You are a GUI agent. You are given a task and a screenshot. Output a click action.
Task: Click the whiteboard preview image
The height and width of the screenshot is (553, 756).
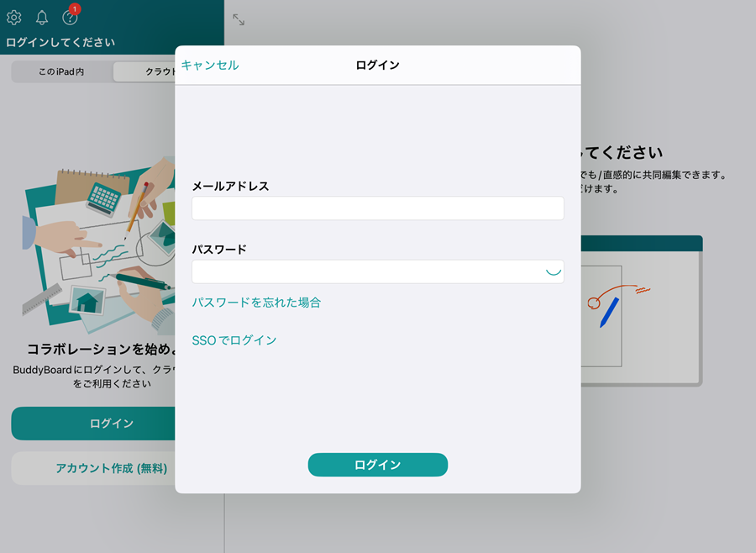pyautogui.click(x=640, y=311)
